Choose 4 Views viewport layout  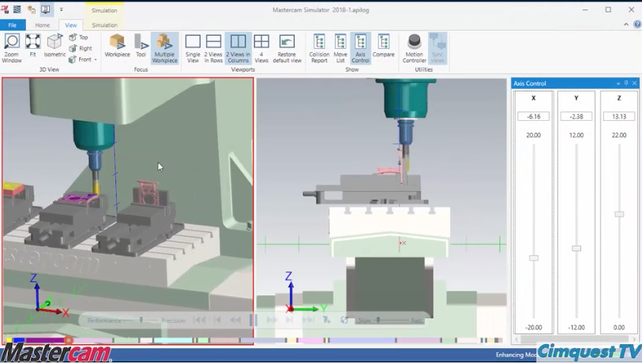coord(261,48)
